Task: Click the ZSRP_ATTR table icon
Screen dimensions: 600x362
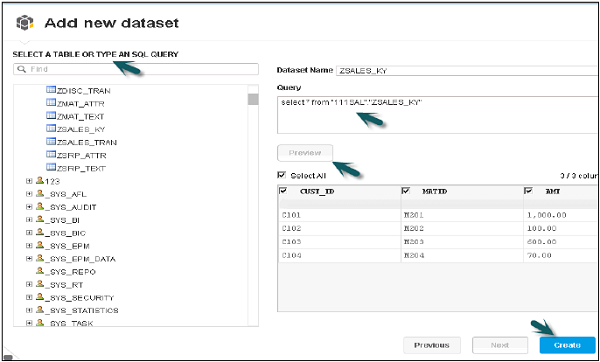Action: pos(51,155)
